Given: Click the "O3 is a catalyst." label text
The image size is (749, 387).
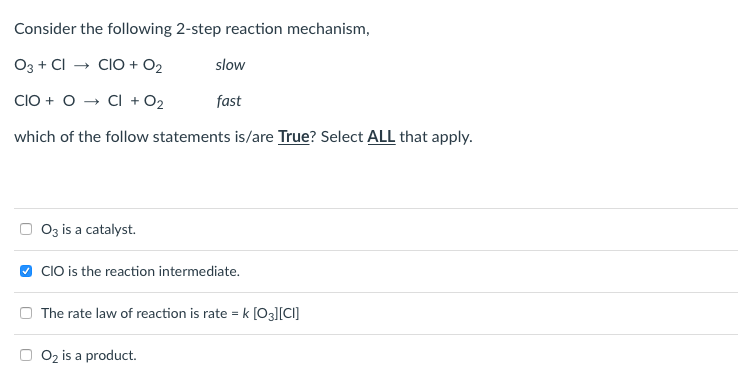Looking at the screenshot, I should pos(88,230).
